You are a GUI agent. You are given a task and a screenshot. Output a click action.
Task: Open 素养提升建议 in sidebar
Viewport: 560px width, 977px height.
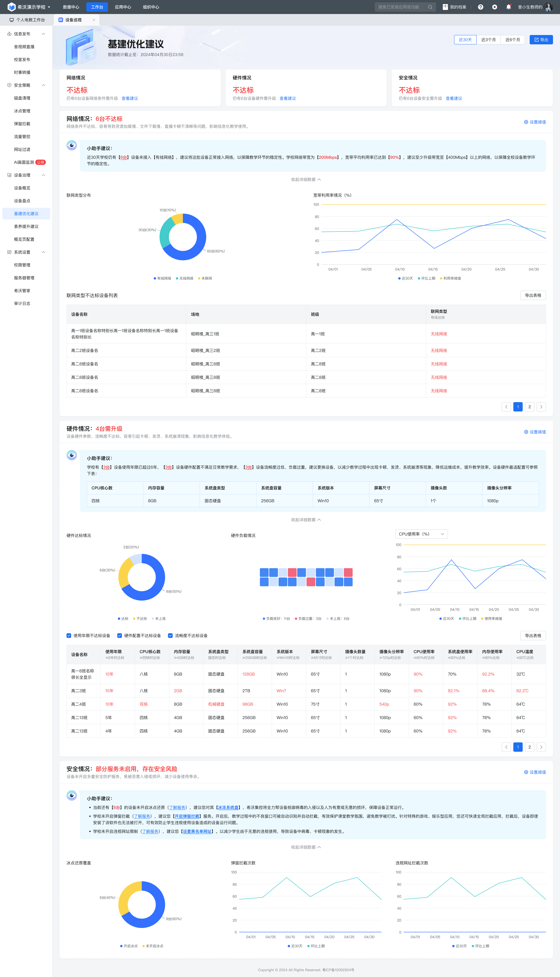click(26, 226)
